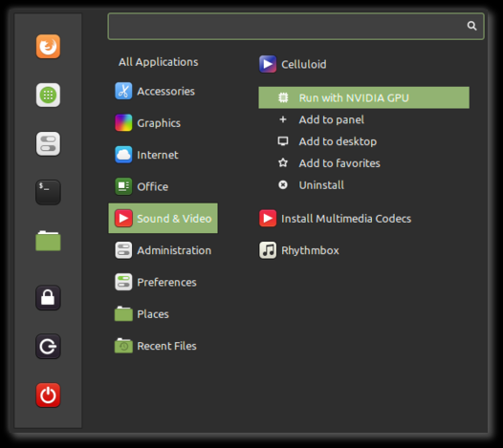Open the Administration category label
The image size is (503, 448).
(174, 250)
